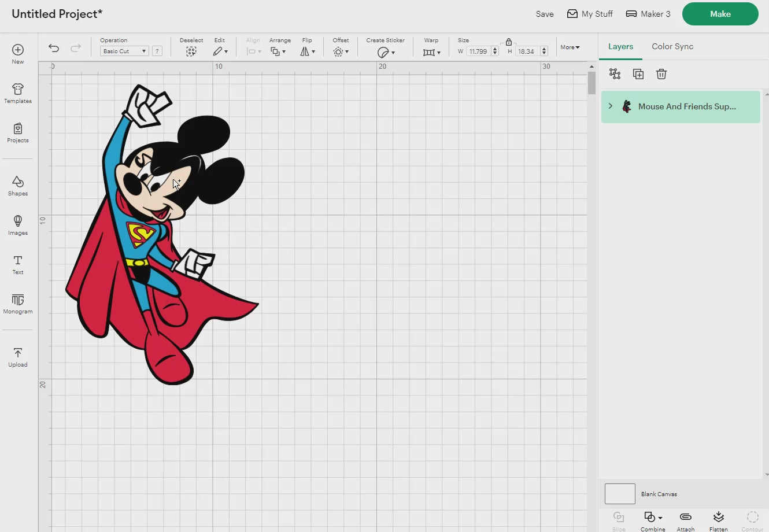This screenshot has height=532, width=769.
Task: Click the Attach button
Action: tap(686, 520)
